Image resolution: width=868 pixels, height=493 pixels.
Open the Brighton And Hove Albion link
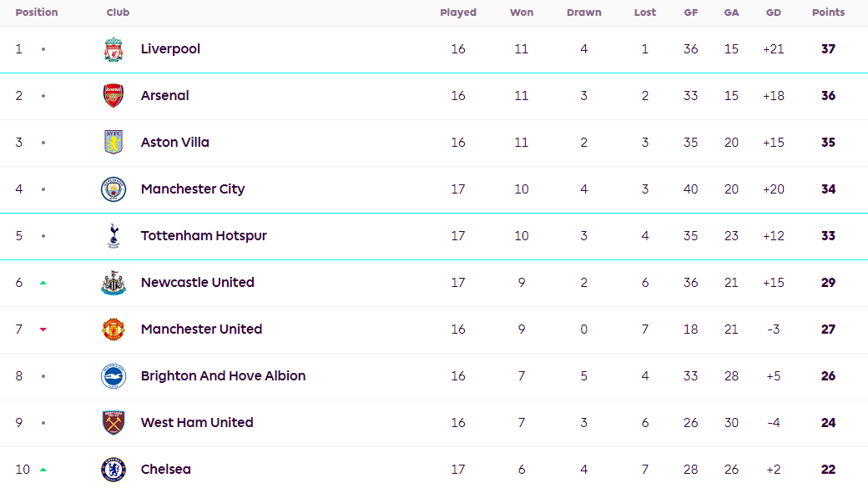[x=223, y=375]
